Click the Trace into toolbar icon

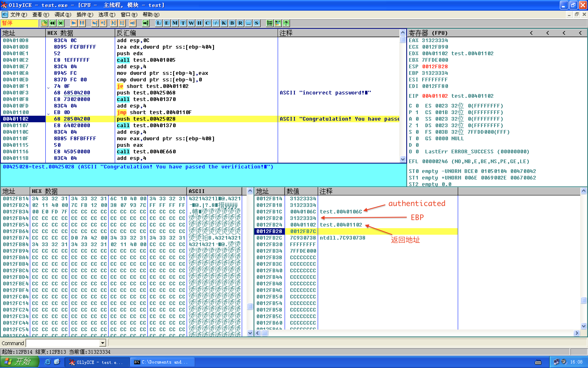coord(114,23)
